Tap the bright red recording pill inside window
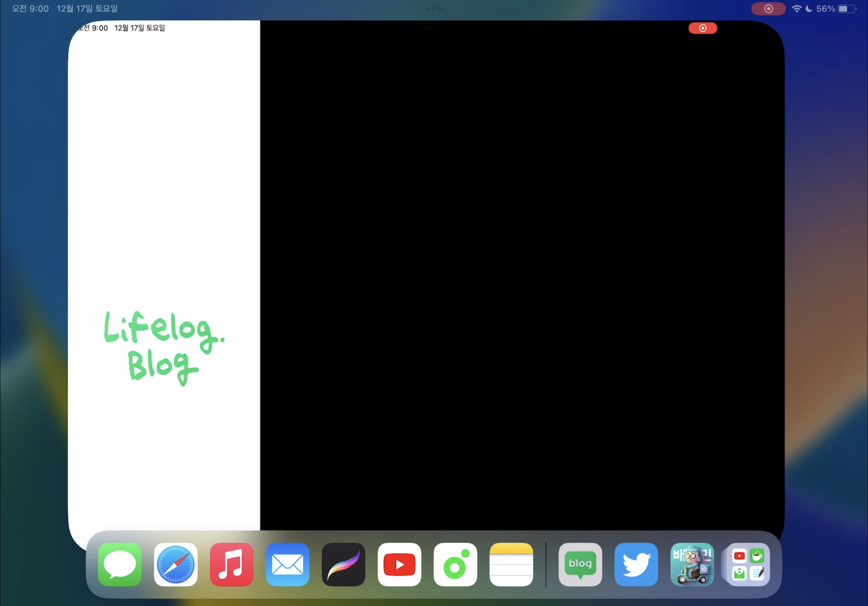The height and width of the screenshot is (606, 868). pyautogui.click(x=702, y=28)
